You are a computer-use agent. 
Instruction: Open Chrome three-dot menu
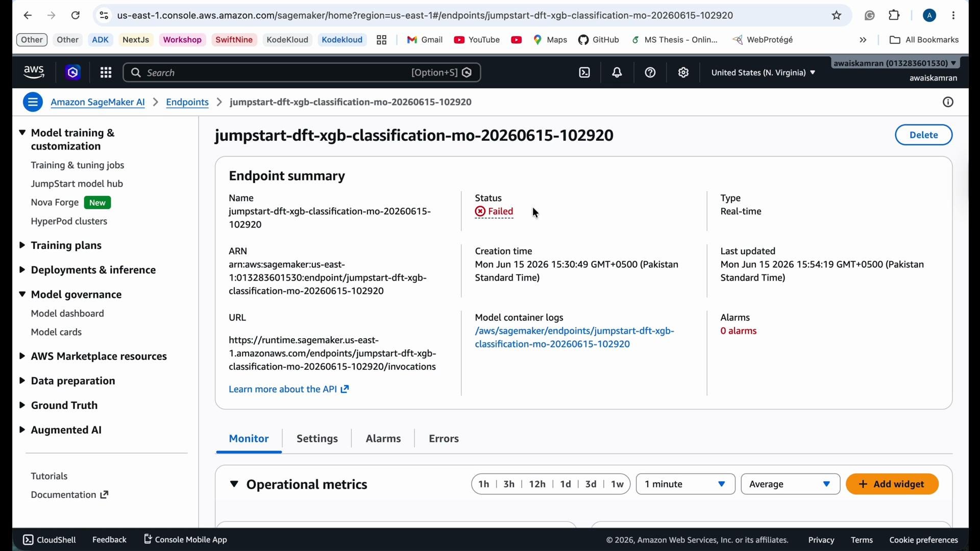pos(953,15)
